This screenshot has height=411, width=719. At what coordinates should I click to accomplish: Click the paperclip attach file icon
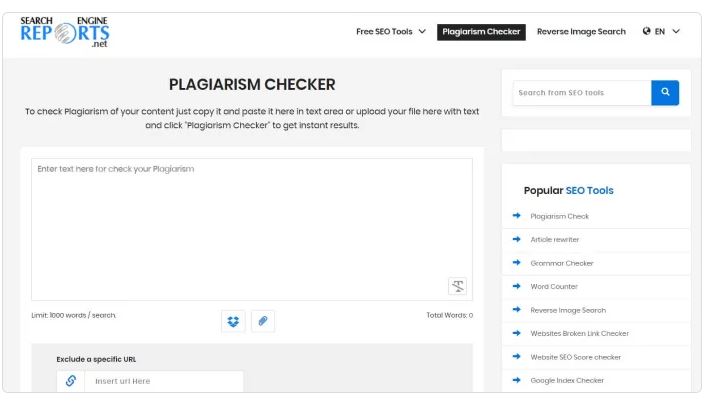tap(263, 321)
